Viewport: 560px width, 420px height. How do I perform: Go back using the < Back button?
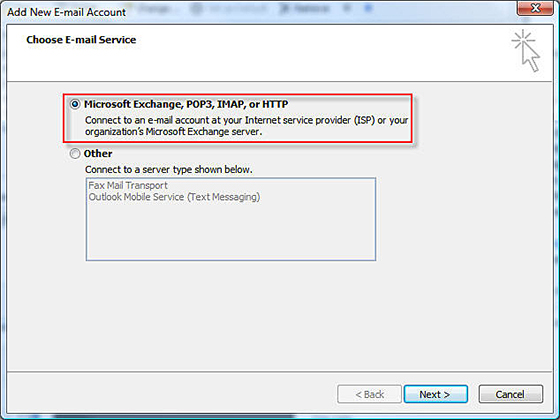click(369, 394)
